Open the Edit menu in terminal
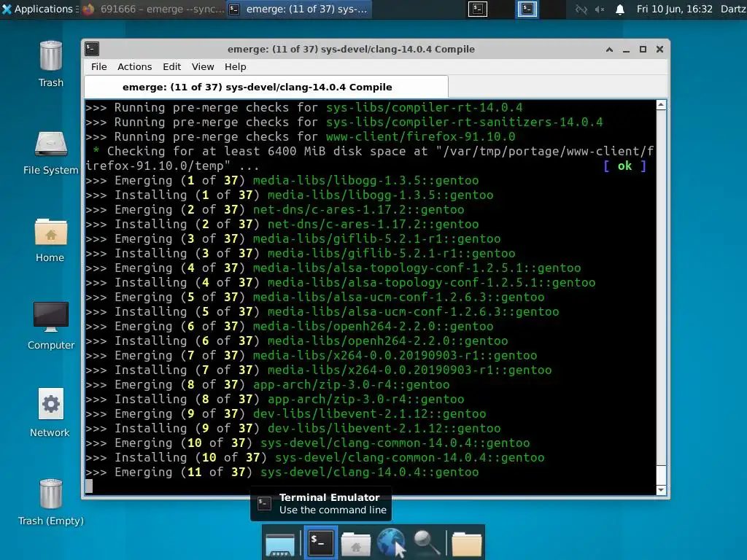Image resolution: width=747 pixels, height=560 pixels. 171,66
